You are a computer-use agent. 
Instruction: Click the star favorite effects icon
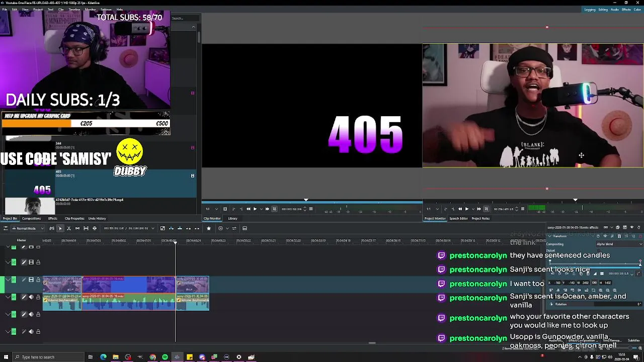pos(209,228)
